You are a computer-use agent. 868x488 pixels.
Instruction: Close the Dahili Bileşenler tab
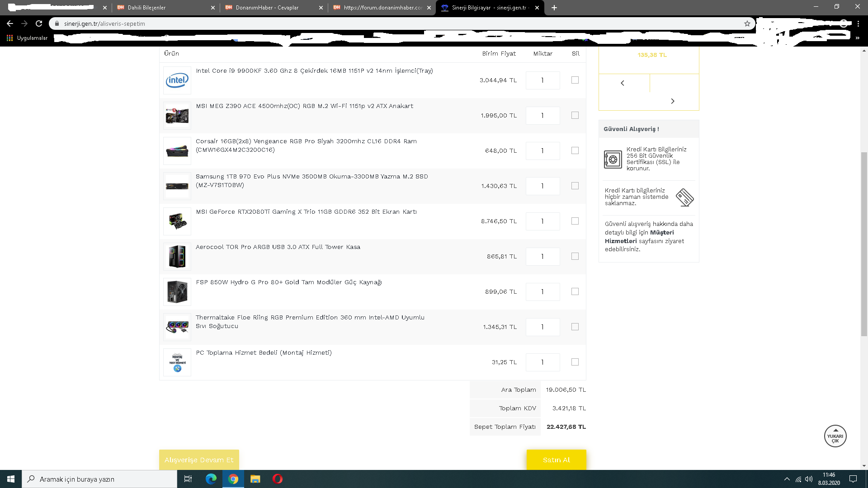click(x=213, y=8)
